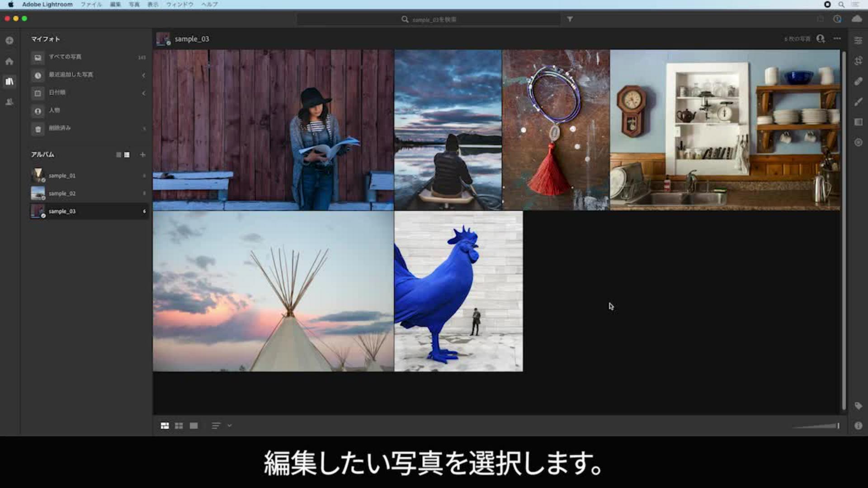Select the Crop and Rotate tool

coord(858,61)
